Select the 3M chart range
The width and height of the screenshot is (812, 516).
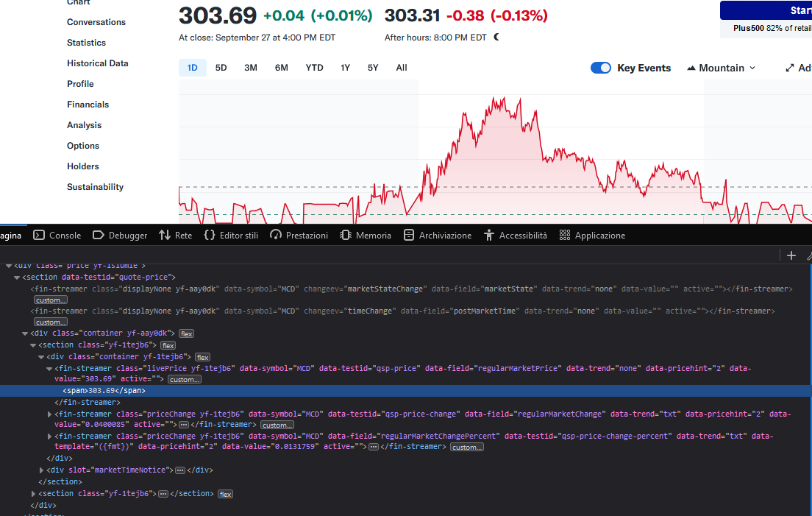[x=251, y=68]
